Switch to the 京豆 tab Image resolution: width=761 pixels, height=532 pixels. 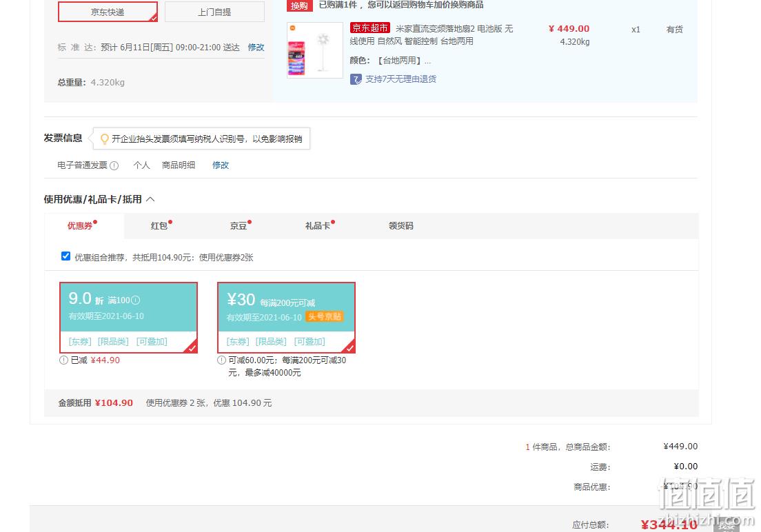pyautogui.click(x=239, y=226)
